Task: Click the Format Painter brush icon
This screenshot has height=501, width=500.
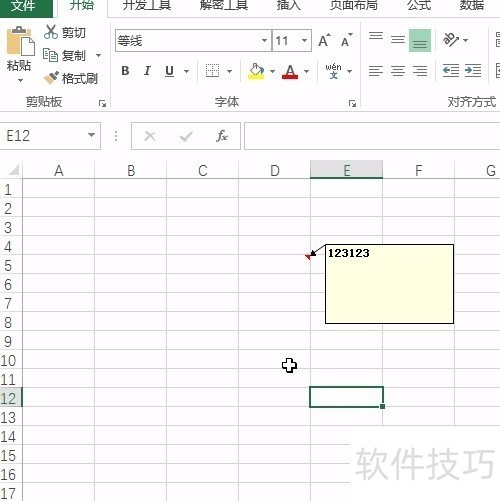Action: coord(51,78)
